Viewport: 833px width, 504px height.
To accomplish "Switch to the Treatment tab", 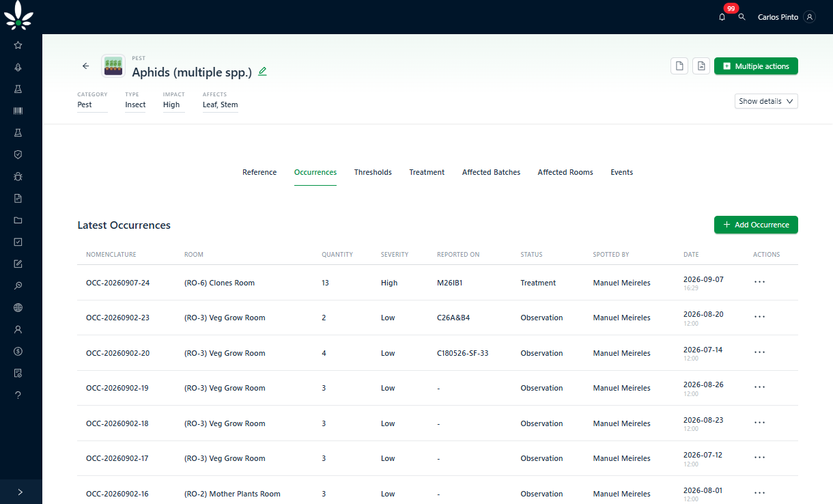I will [427, 172].
